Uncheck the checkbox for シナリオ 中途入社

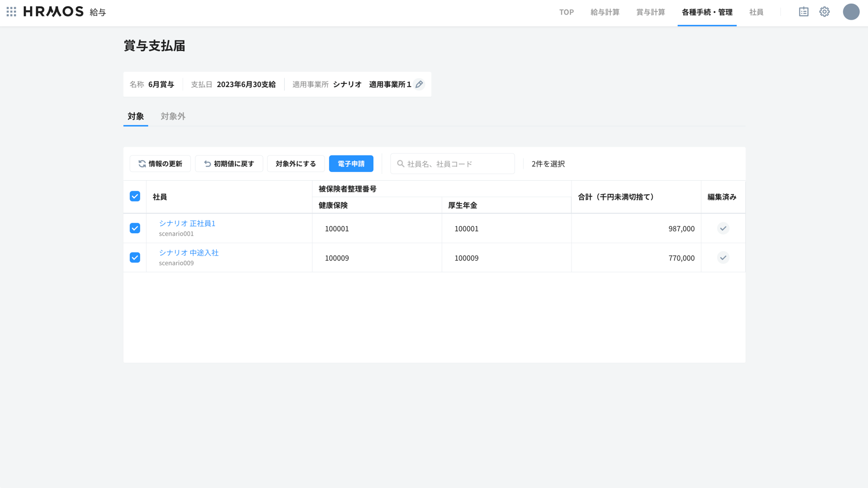pyautogui.click(x=135, y=258)
